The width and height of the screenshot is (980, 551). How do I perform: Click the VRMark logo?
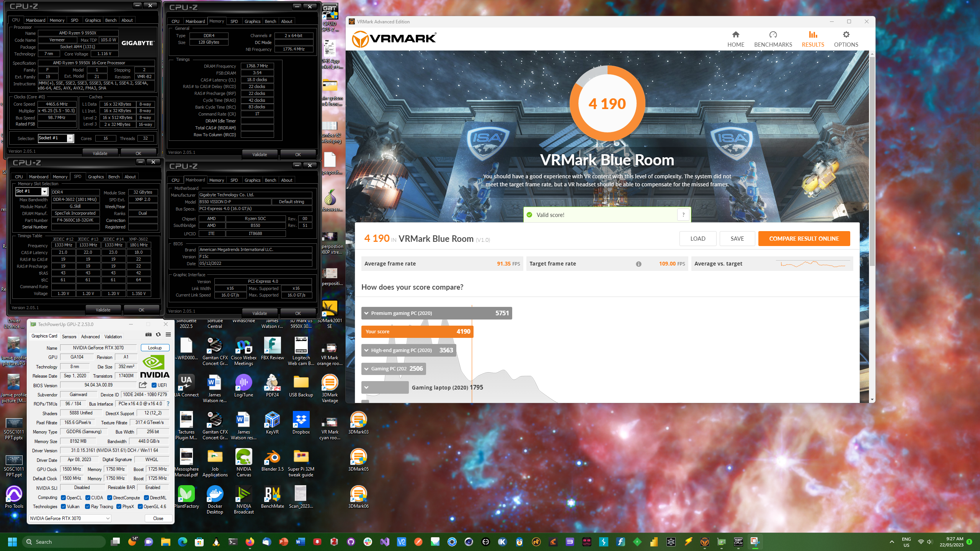pos(394,39)
